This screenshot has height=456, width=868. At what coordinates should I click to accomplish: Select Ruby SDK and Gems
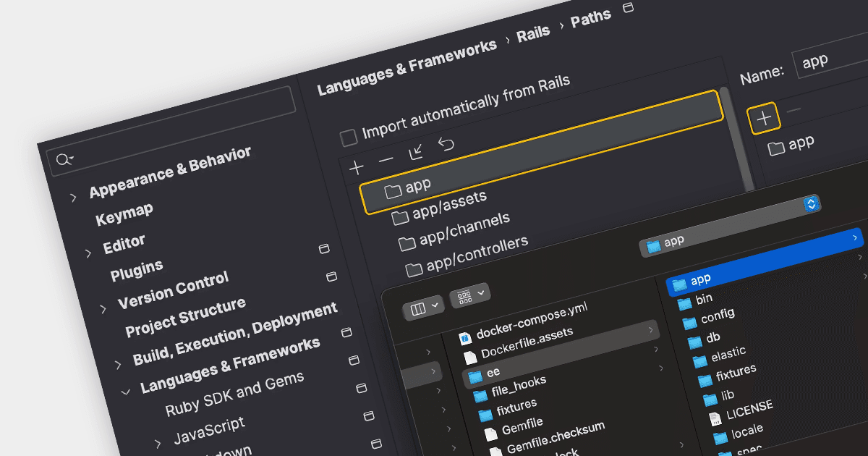point(235,393)
